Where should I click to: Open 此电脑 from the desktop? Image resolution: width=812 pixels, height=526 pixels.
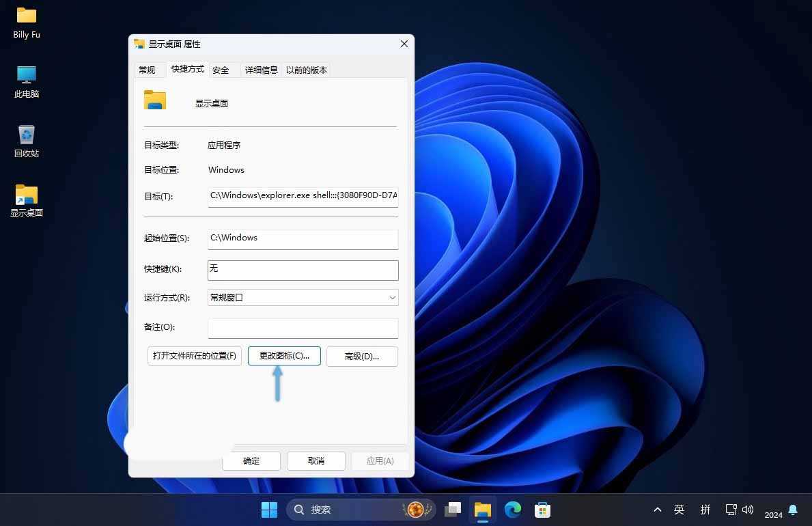(26, 82)
